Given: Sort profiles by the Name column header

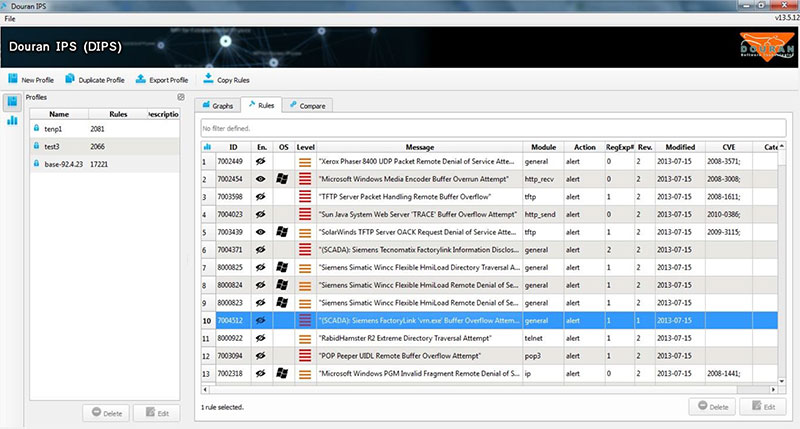Looking at the screenshot, I should pyautogui.click(x=59, y=114).
